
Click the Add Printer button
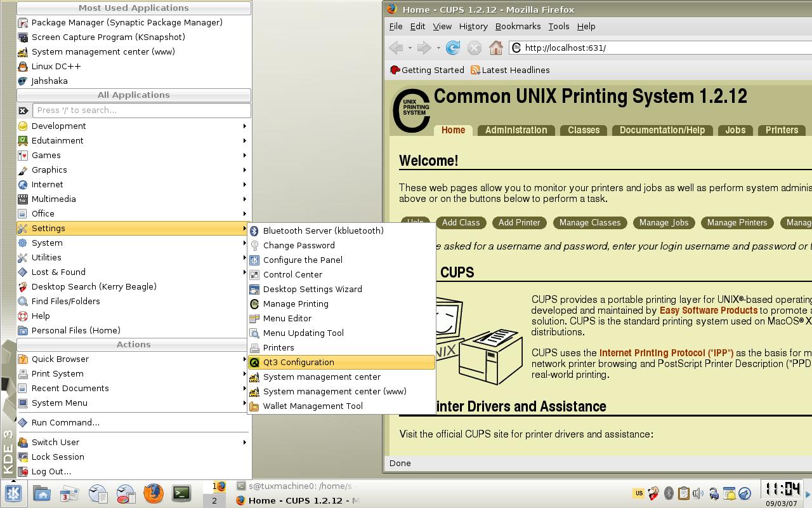(x=519, y=222)
